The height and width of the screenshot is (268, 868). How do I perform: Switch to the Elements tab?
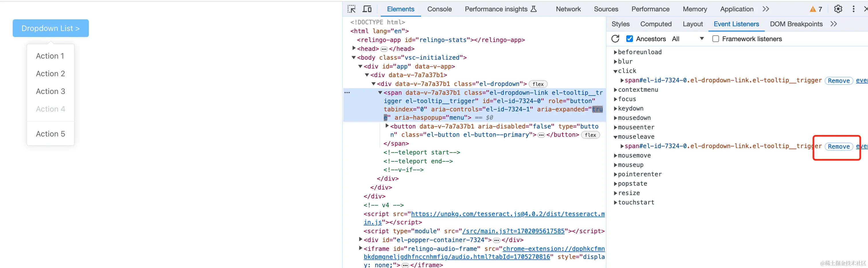(401, 9)
